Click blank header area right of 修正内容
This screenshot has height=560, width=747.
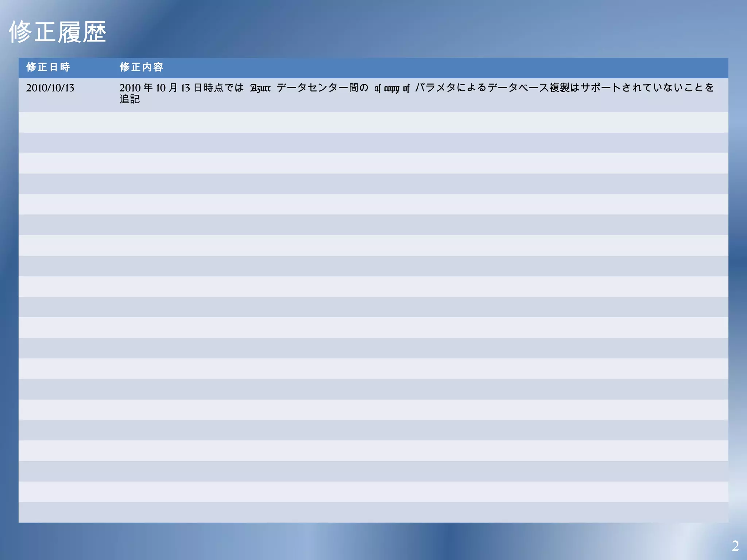pyautogui.click(x=438, y=67)
